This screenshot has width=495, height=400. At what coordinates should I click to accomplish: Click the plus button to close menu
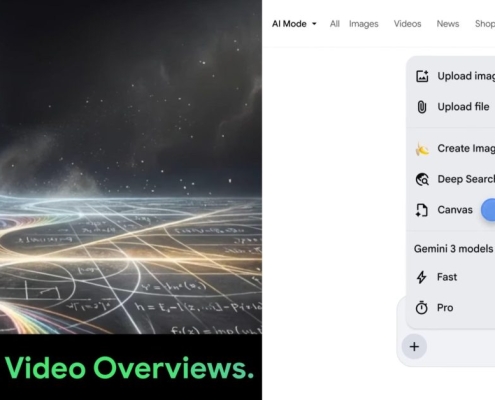(x=414, y=347)
